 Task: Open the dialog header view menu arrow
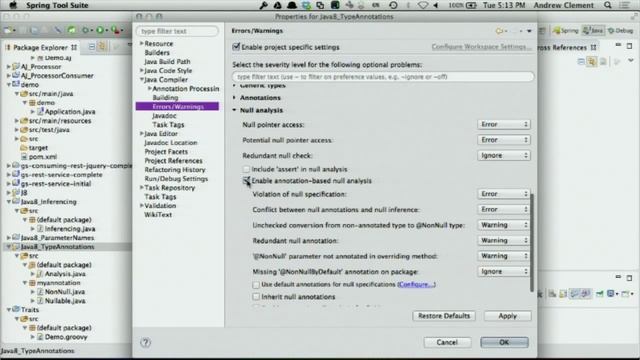tap(529, 31)
